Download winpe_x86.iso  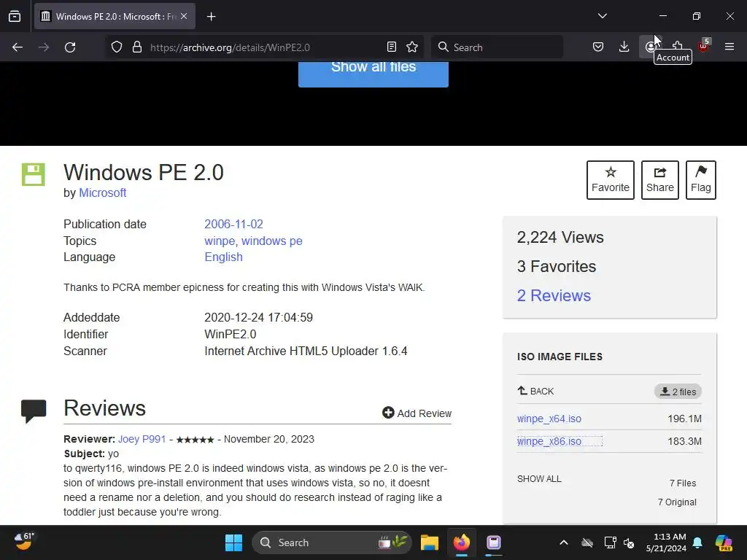[549, 441]
